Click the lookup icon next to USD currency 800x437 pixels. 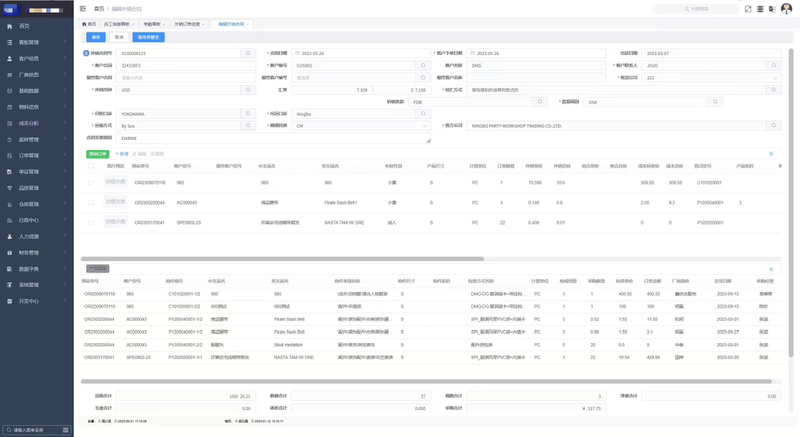click(248, 90)
